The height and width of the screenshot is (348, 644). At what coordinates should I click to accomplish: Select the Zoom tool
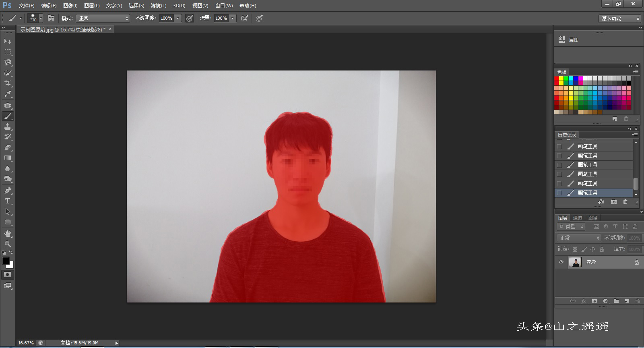click(8, 244)
